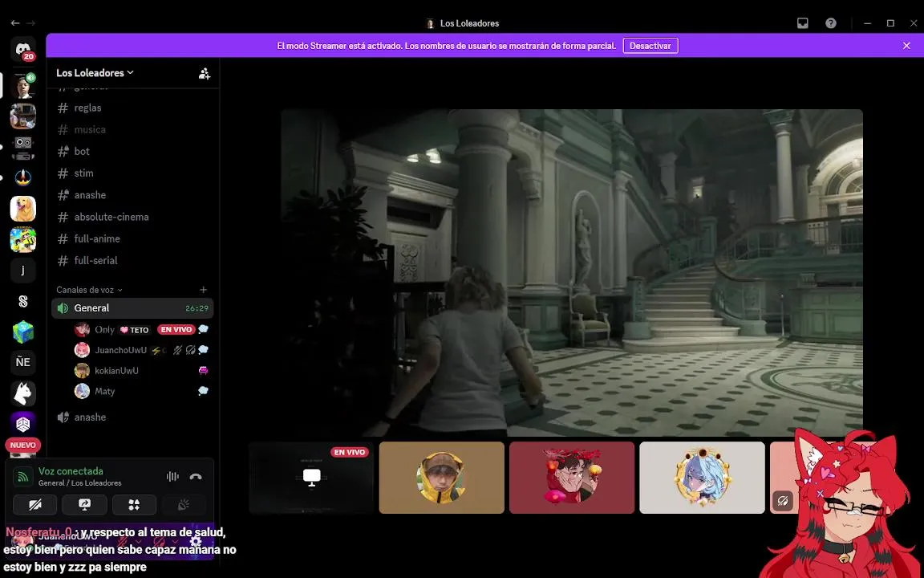Click the EN VIVO badge beside Only

click(x=176, y=330)
